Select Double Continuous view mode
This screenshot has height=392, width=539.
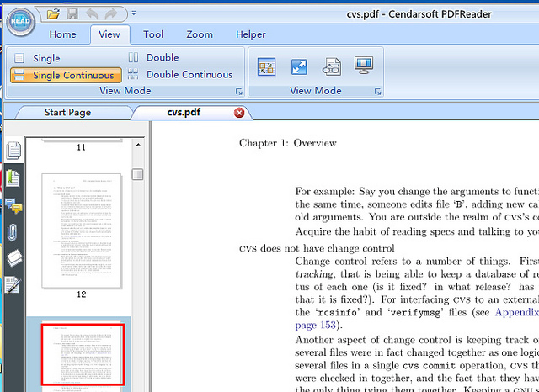coord(179,74)
